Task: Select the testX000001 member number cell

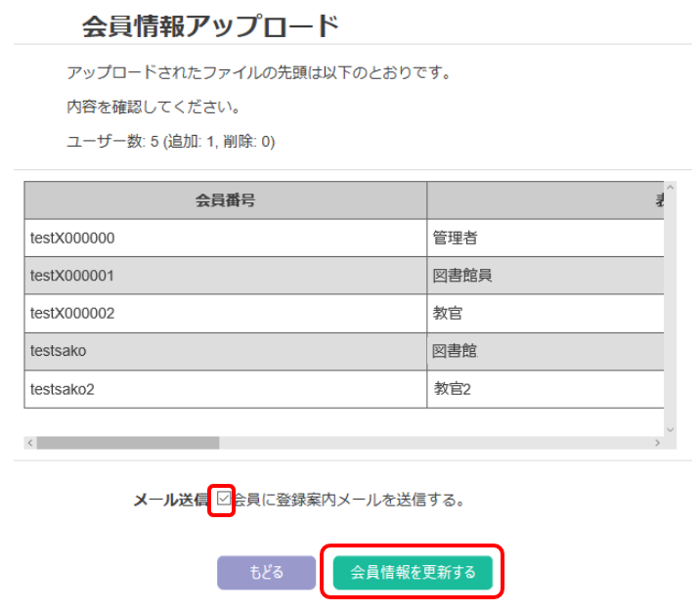Action: point(225,276)
